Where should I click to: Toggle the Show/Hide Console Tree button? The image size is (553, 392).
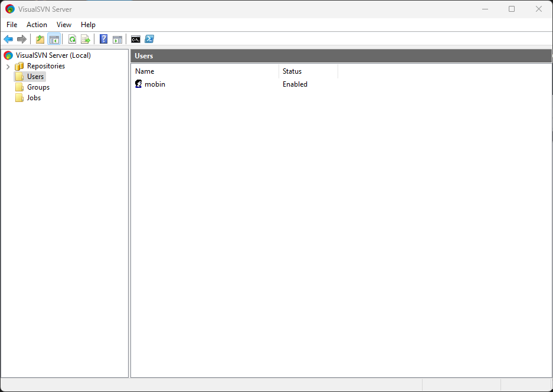click(x=54, y=39)
